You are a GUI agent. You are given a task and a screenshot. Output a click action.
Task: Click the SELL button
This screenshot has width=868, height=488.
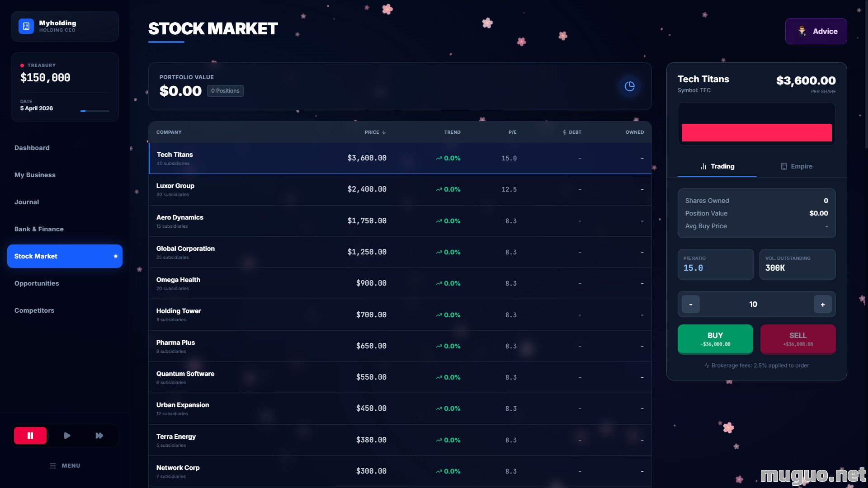[798, 339]
